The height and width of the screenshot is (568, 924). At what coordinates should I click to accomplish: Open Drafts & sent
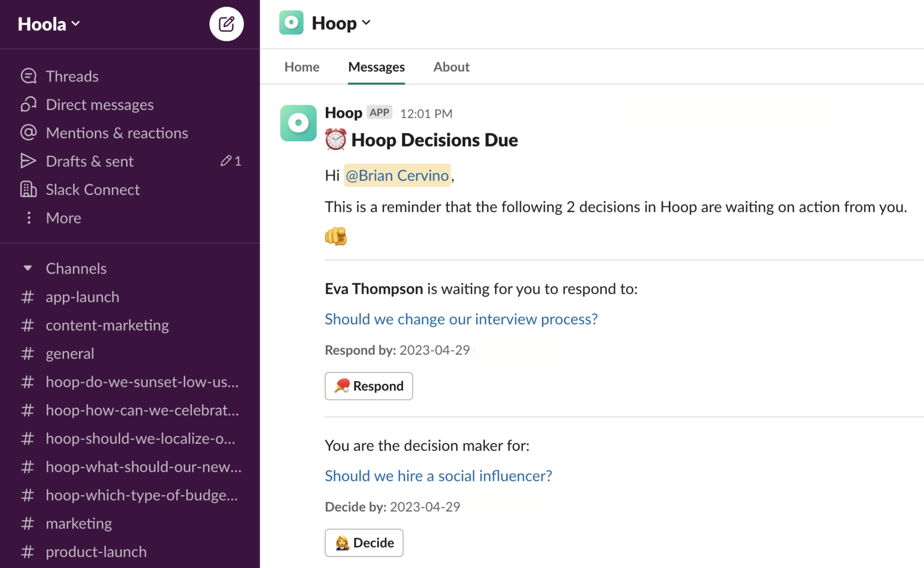click(x=89, y=161)
